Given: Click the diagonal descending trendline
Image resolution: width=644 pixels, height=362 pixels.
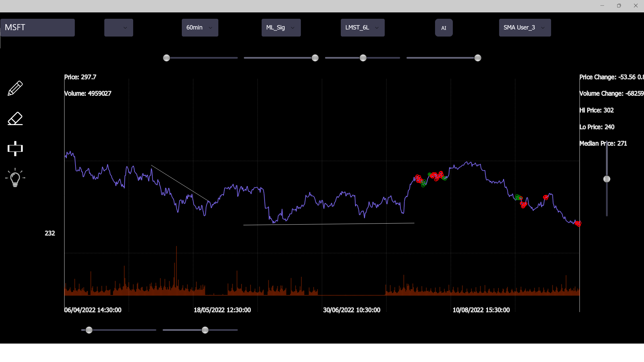Looking at the screenshot, I should coord(180,183).
